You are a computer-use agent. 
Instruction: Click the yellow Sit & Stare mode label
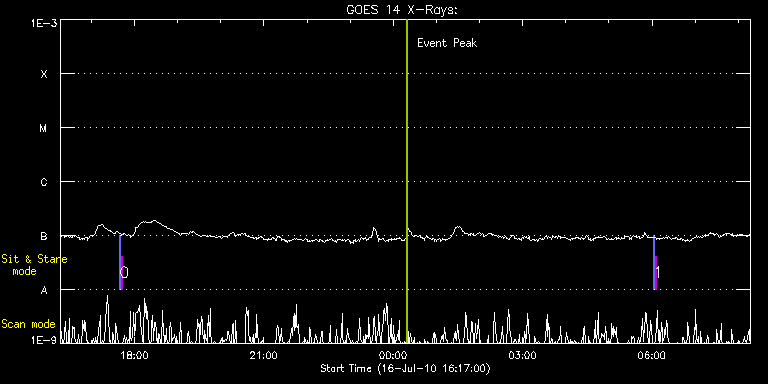[34, 264]
